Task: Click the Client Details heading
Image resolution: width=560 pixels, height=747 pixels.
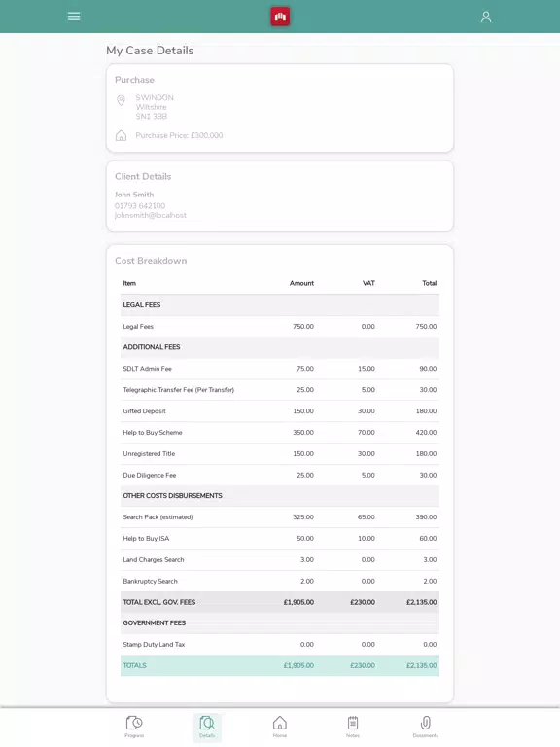Action: pos(143,176)
